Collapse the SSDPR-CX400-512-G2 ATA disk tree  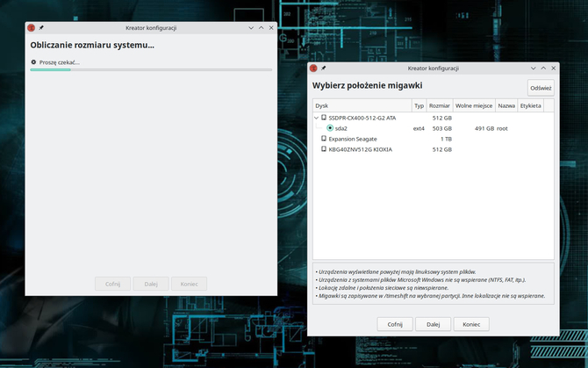[x=316, y=118]
